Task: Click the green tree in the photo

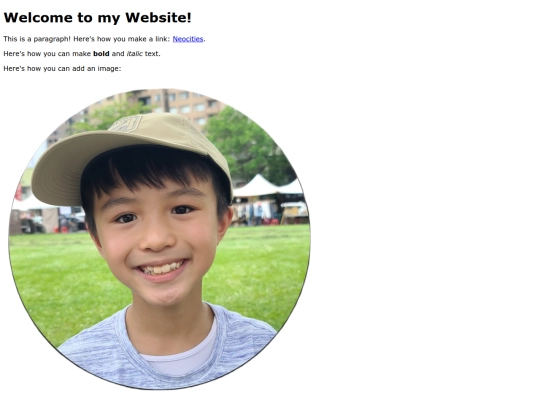Action: tap(248, 145)
